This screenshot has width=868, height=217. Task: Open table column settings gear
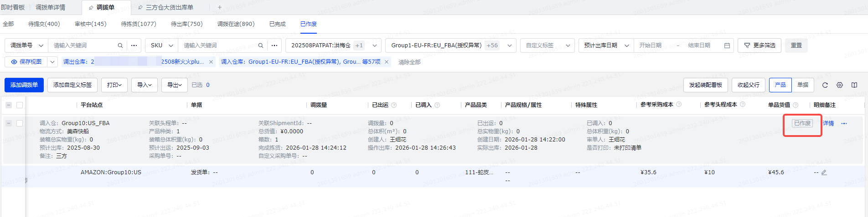840,85
